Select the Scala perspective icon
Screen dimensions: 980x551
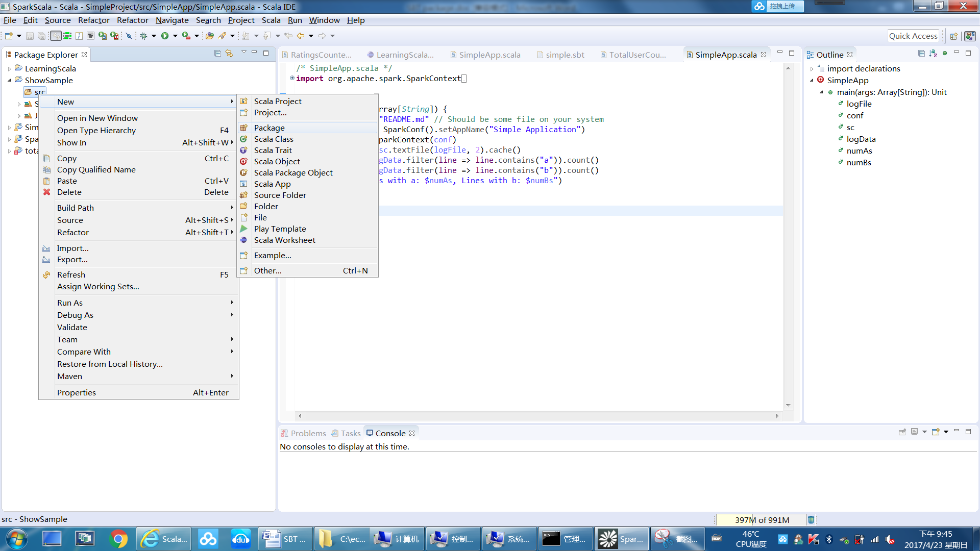(x=970, y=36)
